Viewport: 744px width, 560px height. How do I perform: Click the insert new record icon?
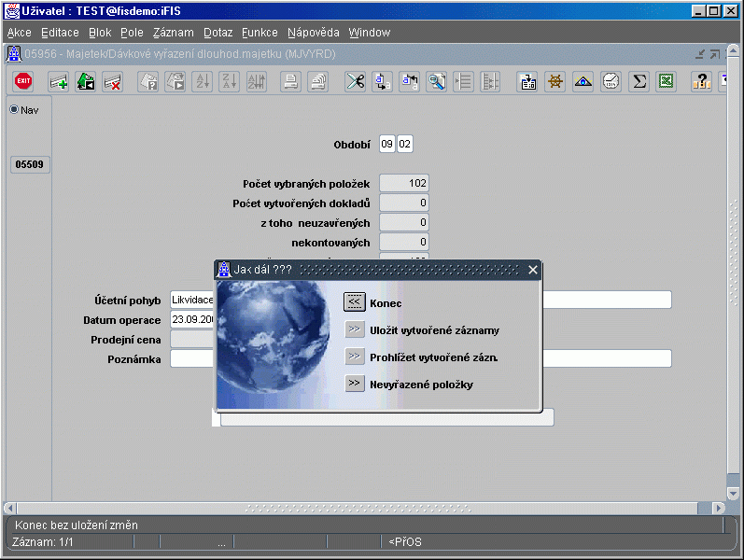pos(59,81)
